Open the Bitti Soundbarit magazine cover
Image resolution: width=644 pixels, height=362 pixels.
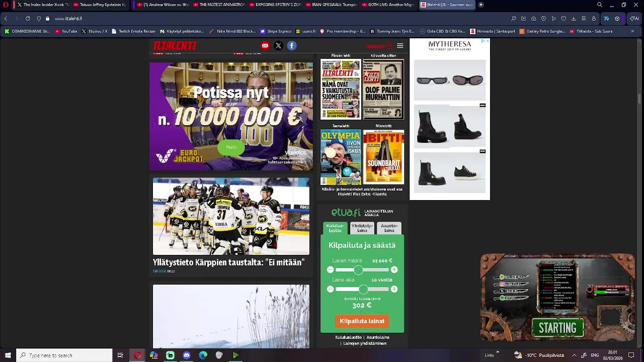tap(383, 157)
